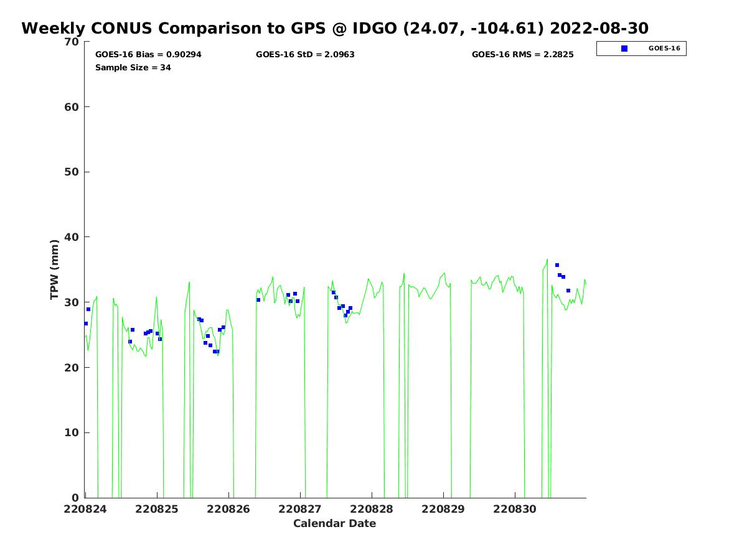Click the 220827 x-axis tick label
This screenshot has height=560, width=747.
pyautogui.click(x=300, y=509)
